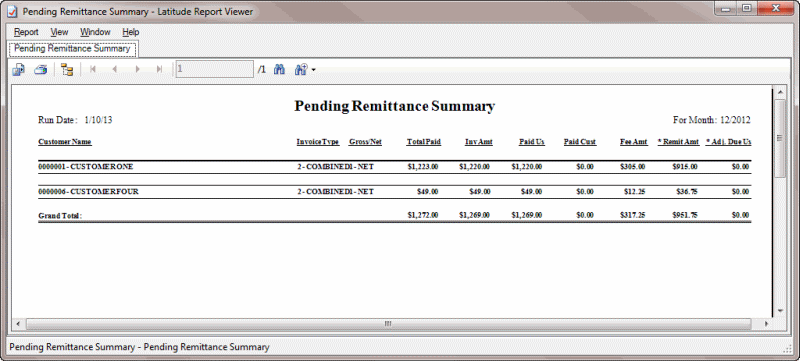The image size is (800, 361).
Task: Click the page number input field
Action: point(214,69)
